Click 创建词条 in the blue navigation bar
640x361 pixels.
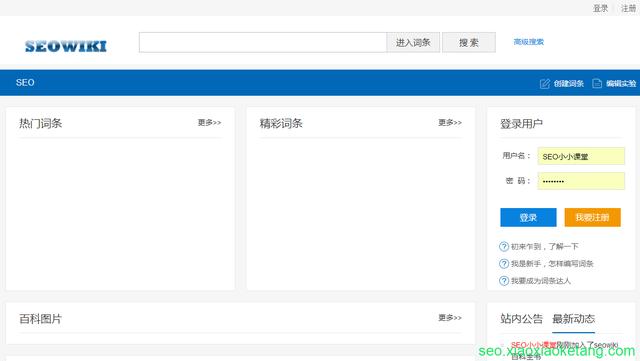tap(569, 84)
